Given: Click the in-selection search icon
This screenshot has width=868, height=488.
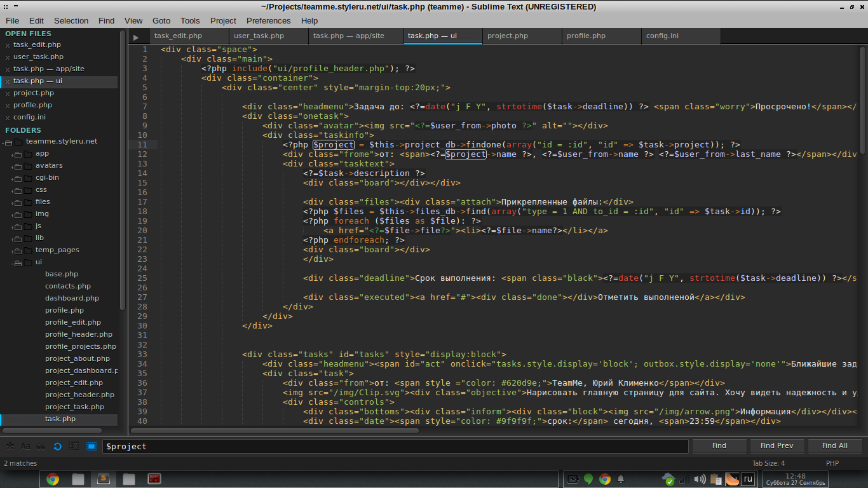Looking at the screenshot, I should [74, 446].
